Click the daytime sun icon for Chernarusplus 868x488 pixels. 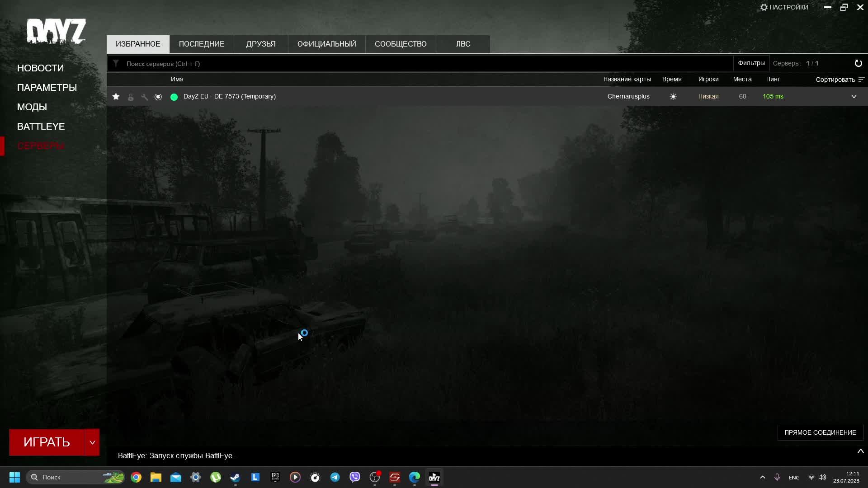click(673, 96)
